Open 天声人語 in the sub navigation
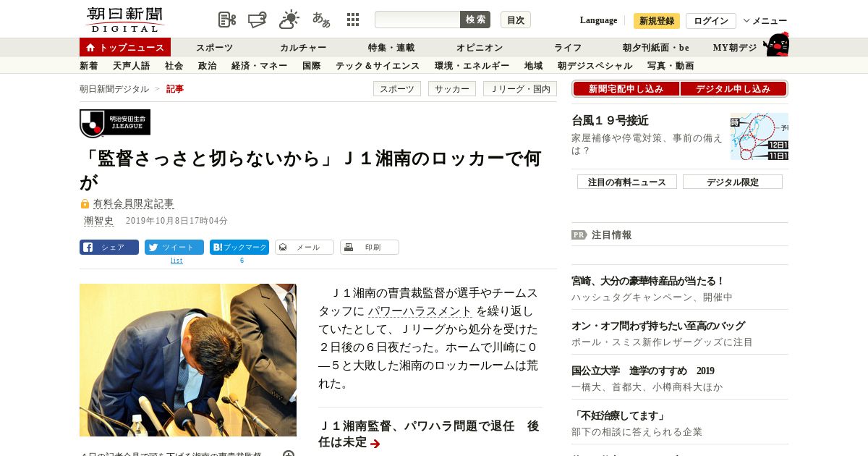 coord(132,65)
